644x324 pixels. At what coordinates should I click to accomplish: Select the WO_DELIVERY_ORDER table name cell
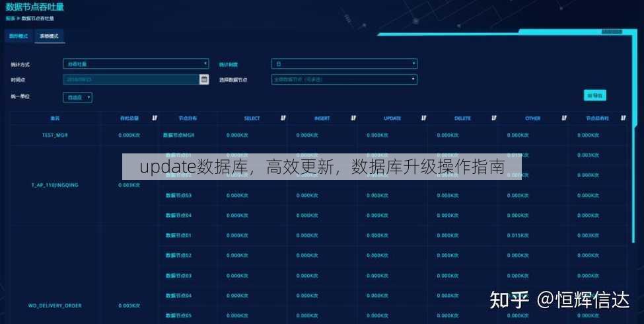[55, 305]
